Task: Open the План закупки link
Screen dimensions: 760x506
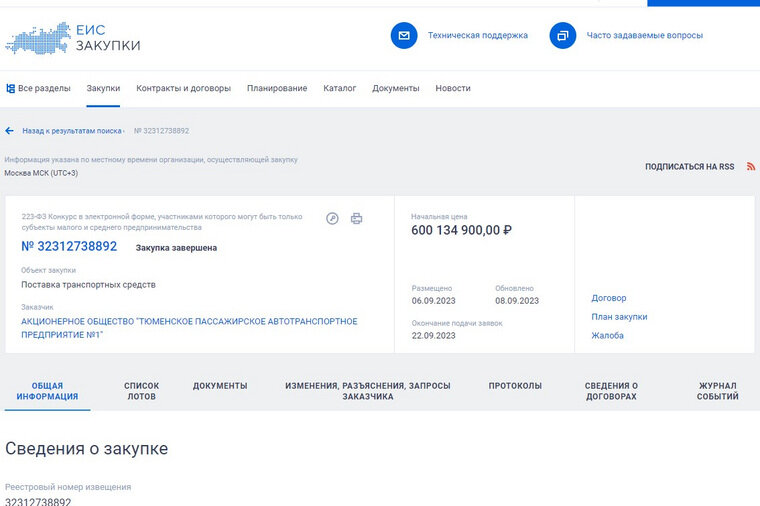Action: 619,316
